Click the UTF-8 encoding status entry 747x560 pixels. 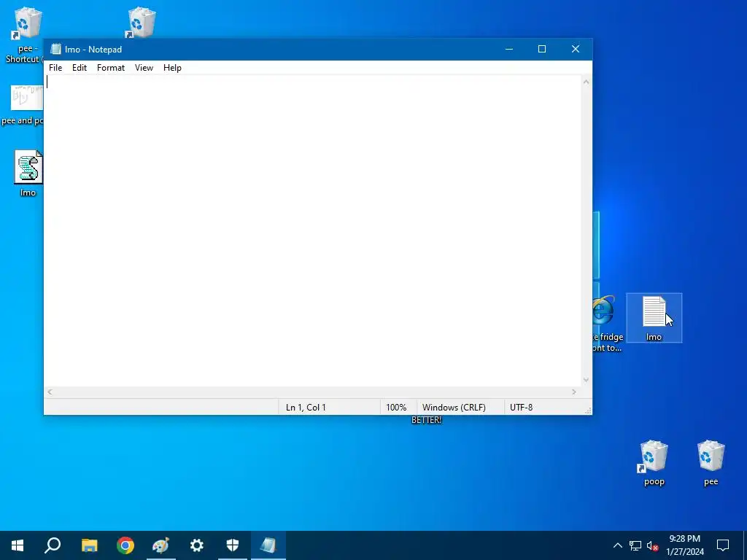pyautogui.click(x=521, y=408)
